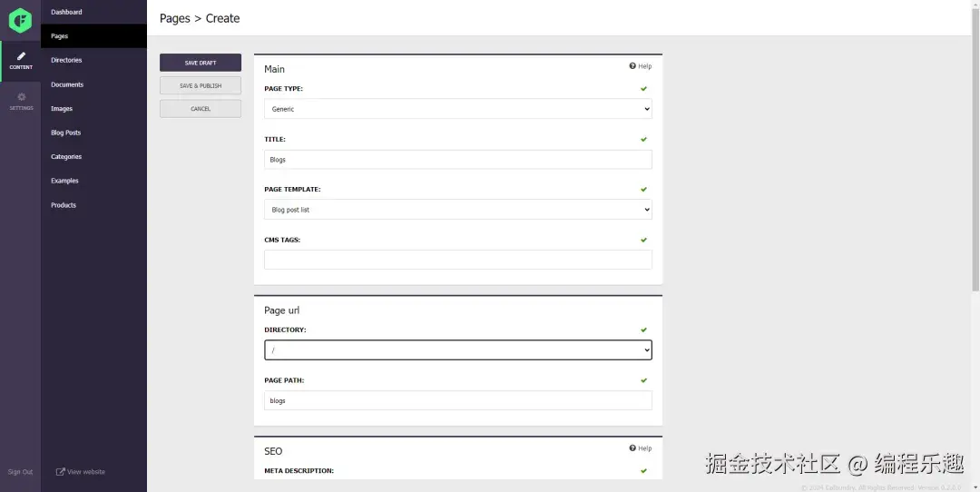Viewport: 980px width, 492px height.
Task: Click the Main section heading
Action: click(274, 69)
